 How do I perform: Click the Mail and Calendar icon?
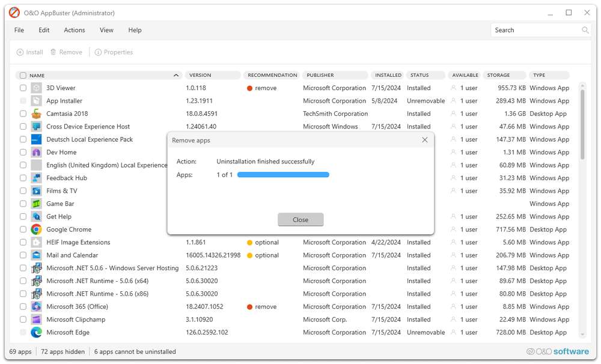[x=37, y=255]
